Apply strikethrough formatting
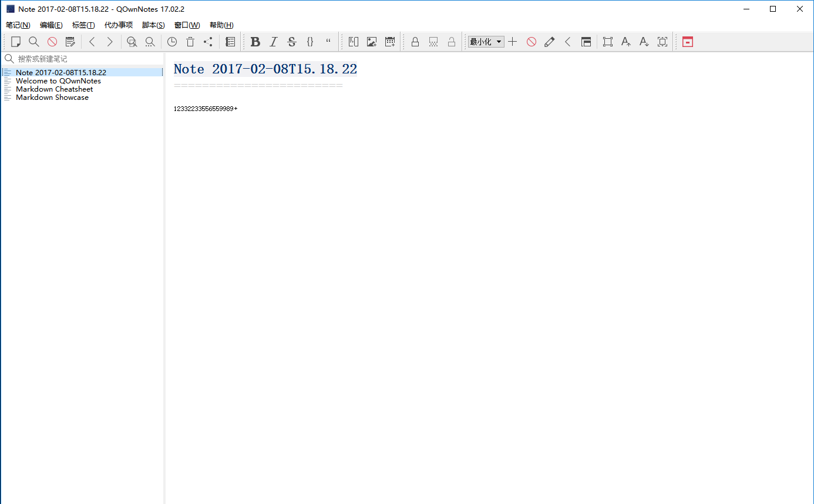The width and height of the screenshot is (814, 504). point(292,42)
